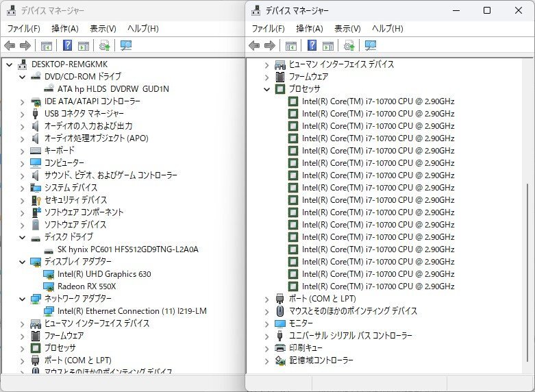
Task: Select first Intel Core i7-10700 CPU entry
Action: click(378, 101)
